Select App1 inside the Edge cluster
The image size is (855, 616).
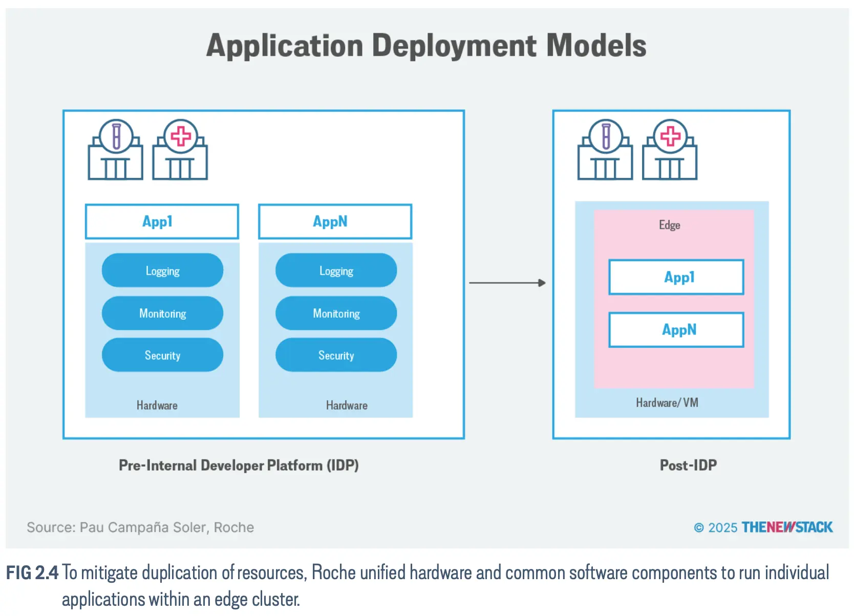tap(676, 277)
